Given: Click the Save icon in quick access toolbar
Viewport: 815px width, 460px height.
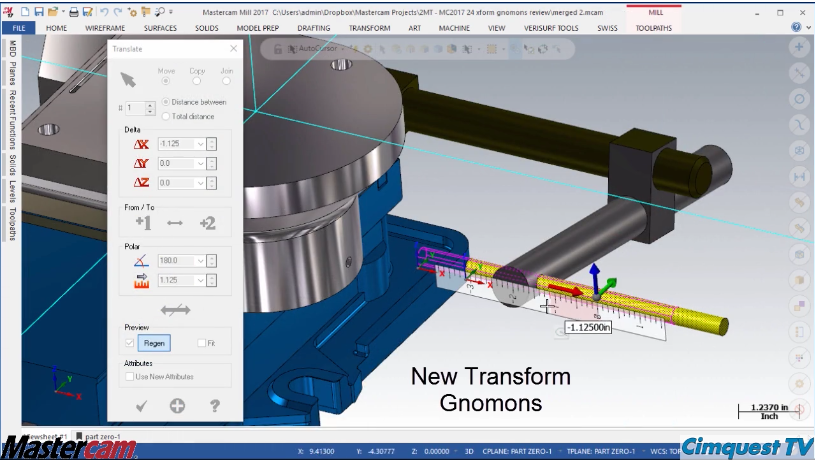Looking at the screenshot, I should pos(38,11).
